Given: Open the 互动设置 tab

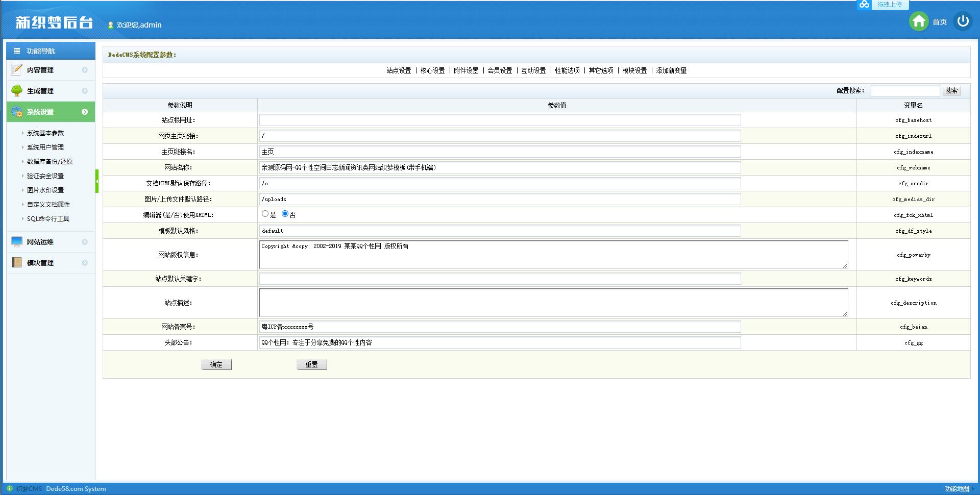Looking at the screenshot, I should click(533, 70).
